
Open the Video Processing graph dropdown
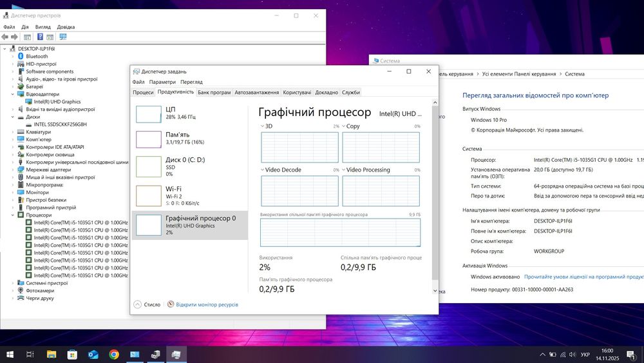click(x=344, y=170)
